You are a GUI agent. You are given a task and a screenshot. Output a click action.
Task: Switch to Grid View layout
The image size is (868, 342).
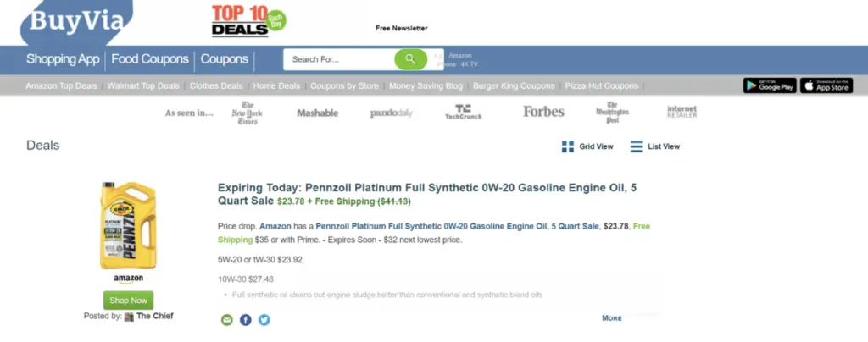tap(587, 146)
